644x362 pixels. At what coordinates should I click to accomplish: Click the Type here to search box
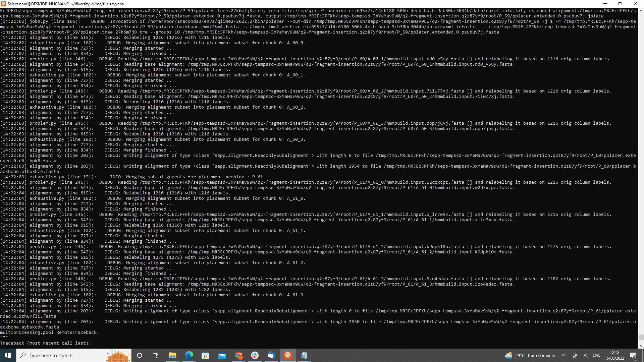[67, 355]
